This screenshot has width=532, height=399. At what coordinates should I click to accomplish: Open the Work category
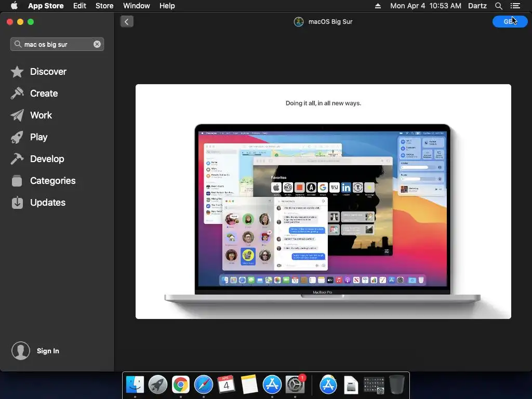pos(31,115)
